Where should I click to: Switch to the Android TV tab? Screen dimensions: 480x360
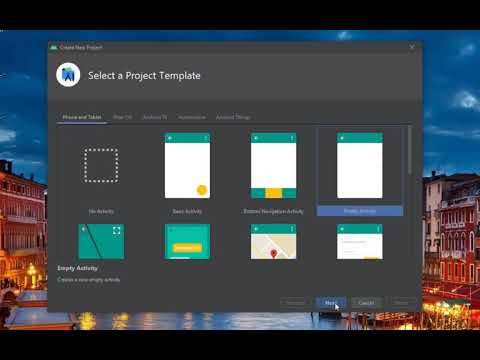(155, 117)
